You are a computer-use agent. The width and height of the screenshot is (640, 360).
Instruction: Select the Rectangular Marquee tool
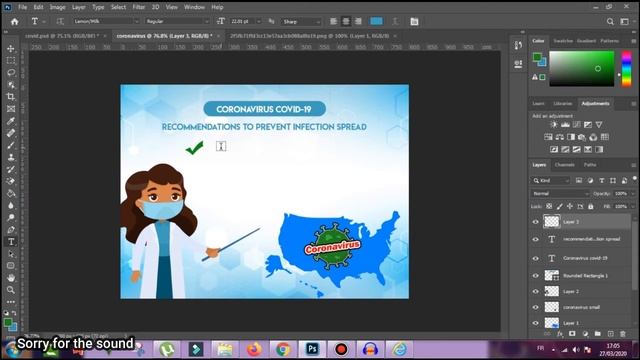(x=11, y=60)
